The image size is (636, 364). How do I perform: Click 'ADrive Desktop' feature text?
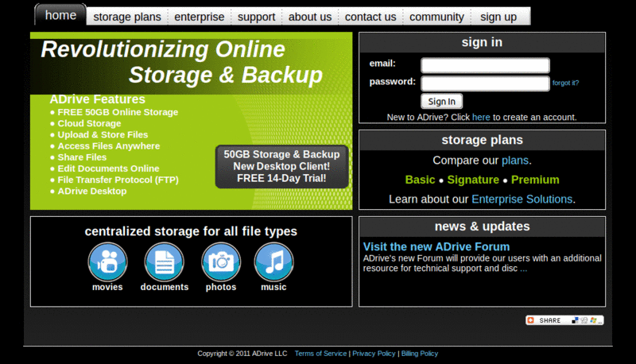(x=92, y=191)
